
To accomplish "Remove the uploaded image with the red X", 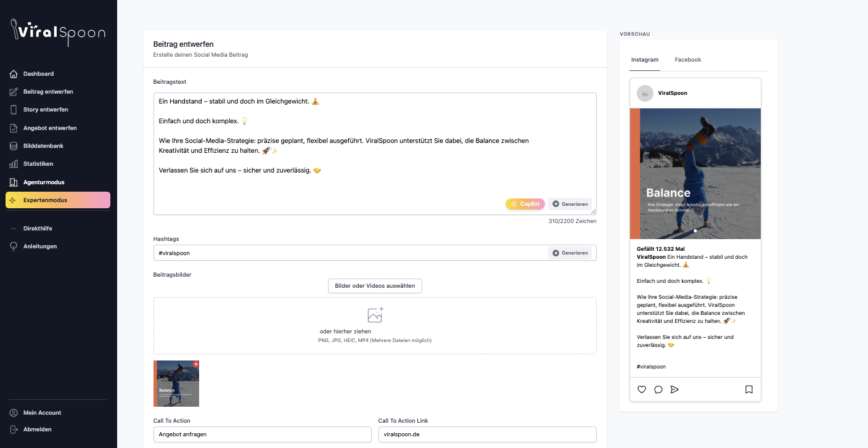I will click(x=196, y=364).
